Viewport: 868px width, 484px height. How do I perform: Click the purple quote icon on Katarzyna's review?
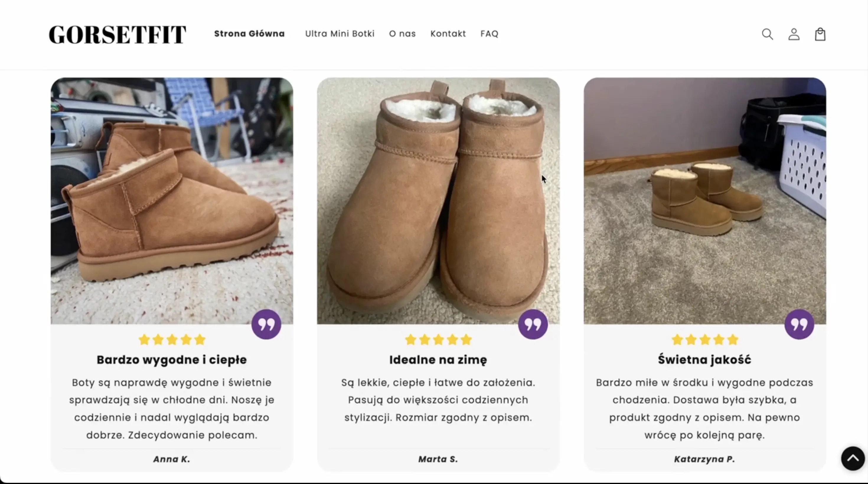click(x=799, y=324)
